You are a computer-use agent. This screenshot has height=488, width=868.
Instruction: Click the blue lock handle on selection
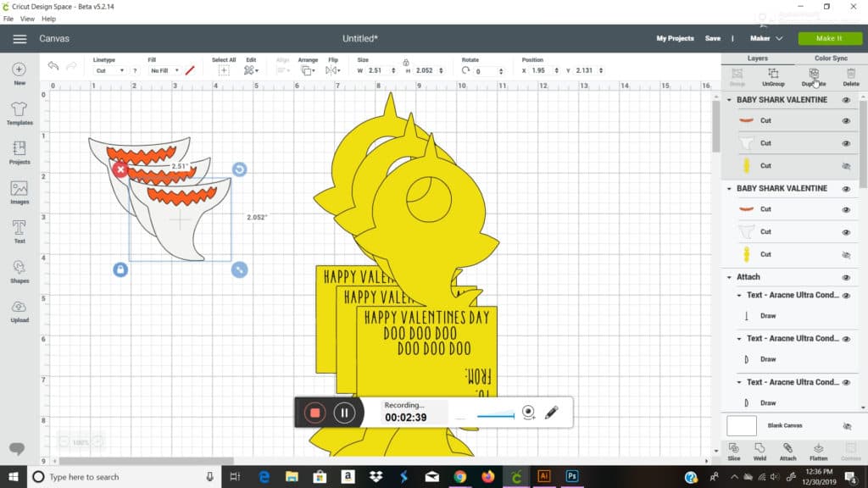tap(120, 269)
